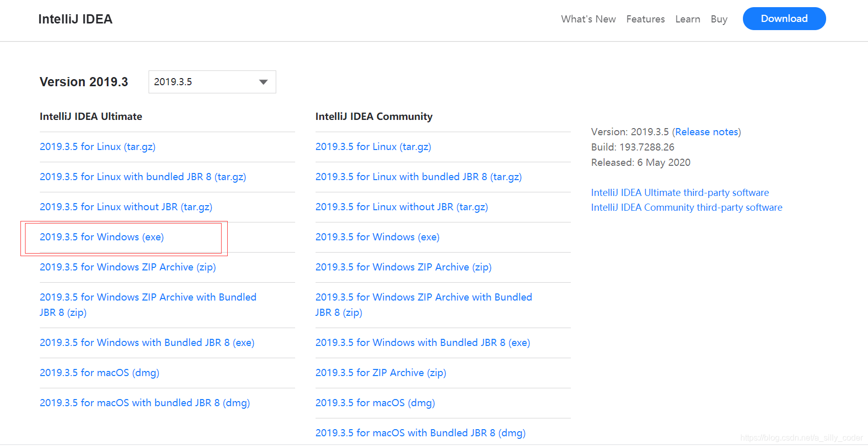This screenshot has height=447, width=868.
Task: Download Ultimate macOS with bundled JBR 8 (dmg)
Action: [x=145, y=403]
